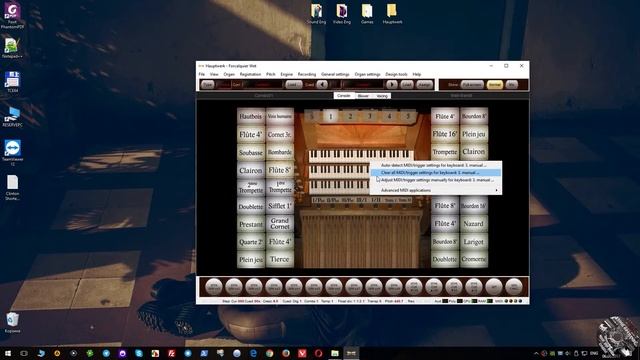
Task: Toggle the Cornet 3r. stop
Action: [280, 134]
